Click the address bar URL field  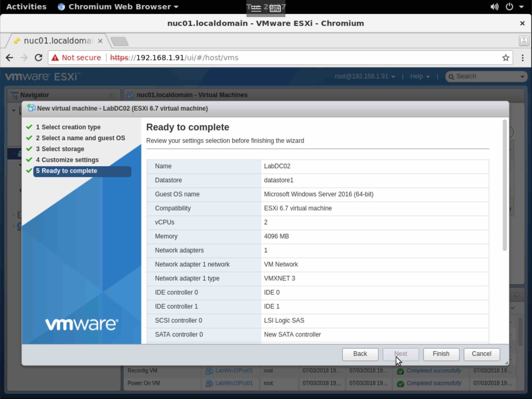(280, 58)
